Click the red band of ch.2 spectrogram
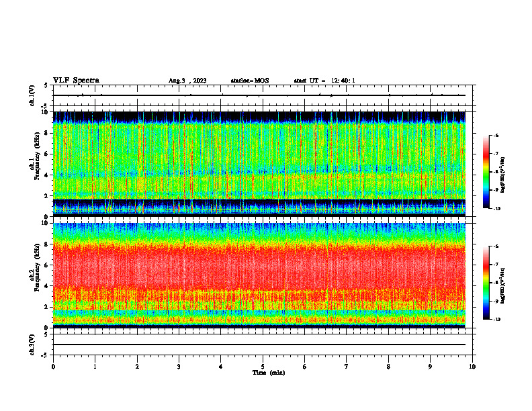The image size is (532, 411). click(x=259, y=268)
